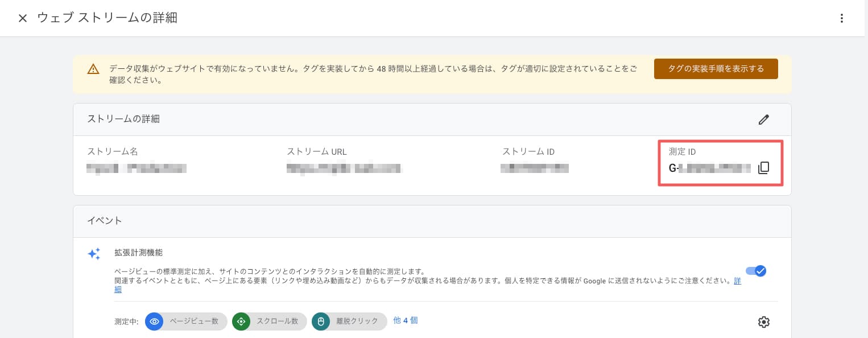This screenshot has width=868, height=338.
Task: Click the pencil icon to edit stream details
Action: click(x=764, y=119)
